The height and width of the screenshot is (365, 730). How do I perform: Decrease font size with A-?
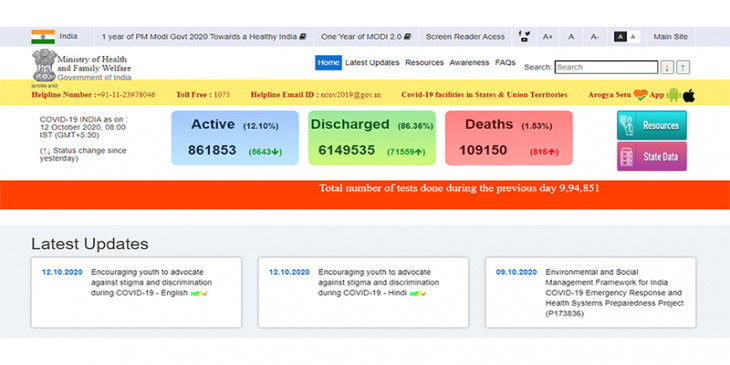[595, 37]
